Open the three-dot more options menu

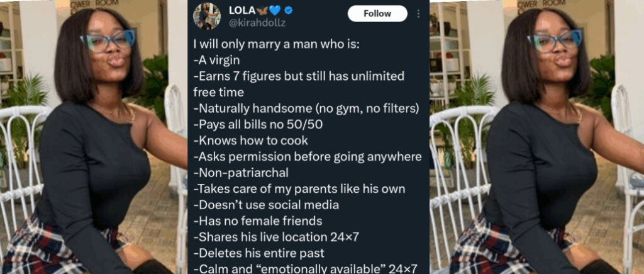[418, 13]
